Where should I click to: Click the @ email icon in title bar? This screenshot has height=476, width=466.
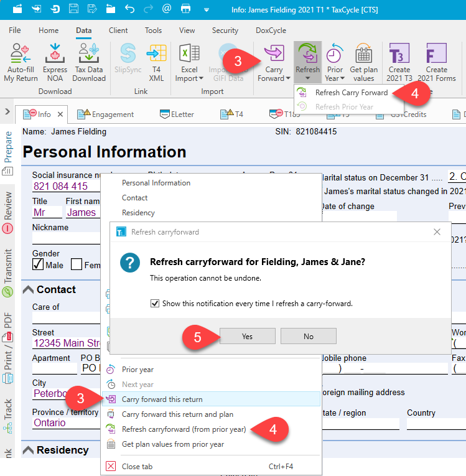tap(167, 9)
